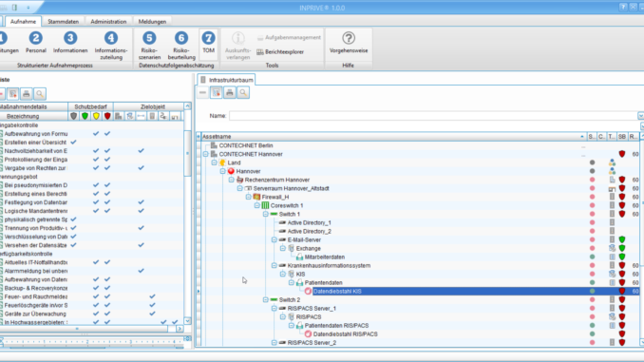
Task: Switch to the Aufnahme ribbon tab
Action: click(x=23, y=21)
